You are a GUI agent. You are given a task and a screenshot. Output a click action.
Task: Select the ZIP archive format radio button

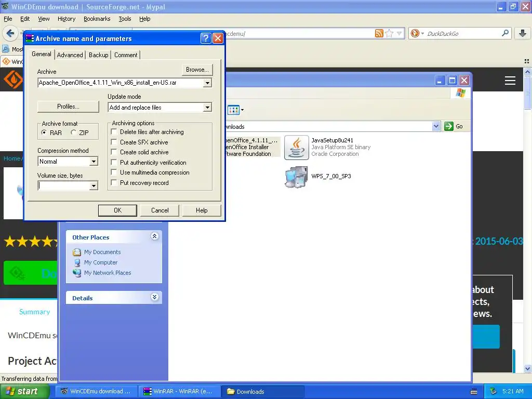pyautogui.click(x=73, y=132)
